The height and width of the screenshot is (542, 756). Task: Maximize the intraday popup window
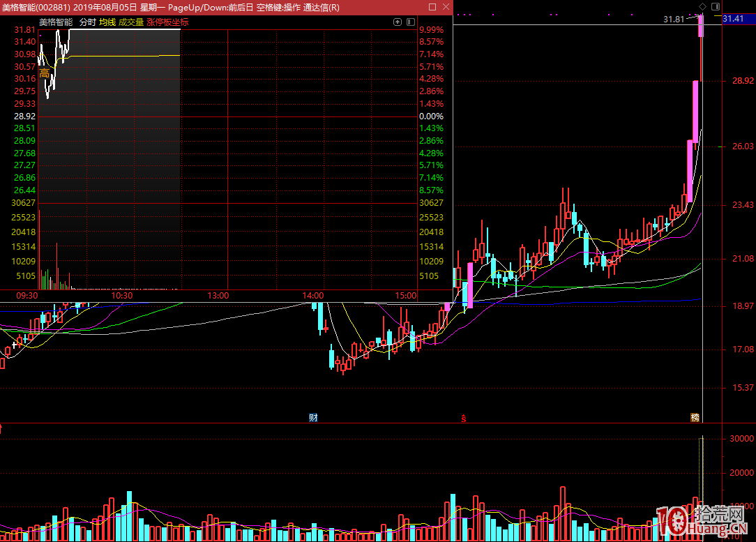tap(432, 7)
